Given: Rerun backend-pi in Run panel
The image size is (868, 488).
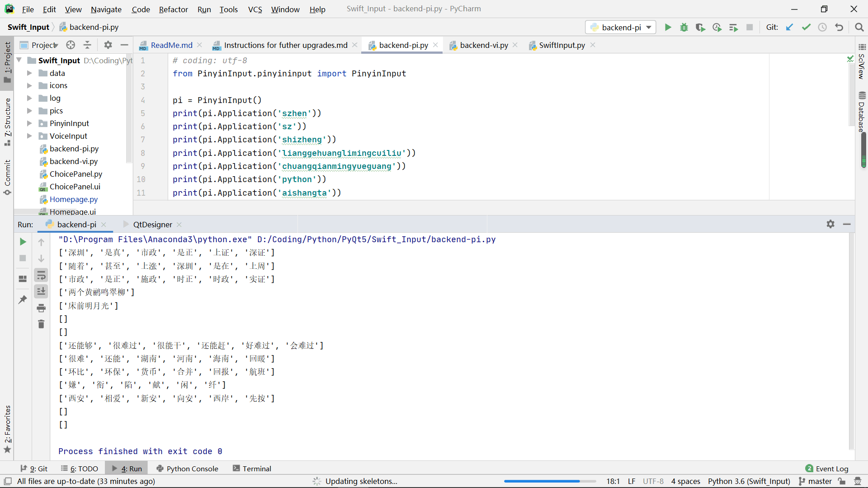Looking at the screenshot, I should (x=23, y=242).
